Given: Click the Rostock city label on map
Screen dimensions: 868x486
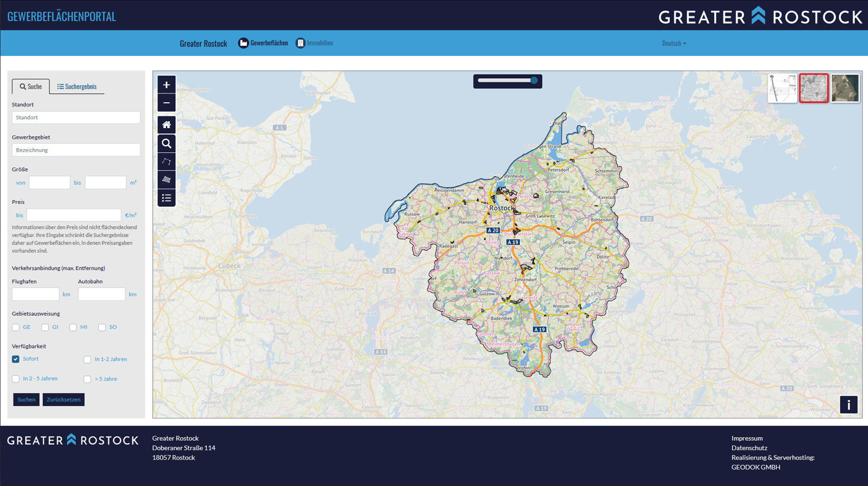Looking at the screenshot, I should pyautogui.click(x=502, y=208).
